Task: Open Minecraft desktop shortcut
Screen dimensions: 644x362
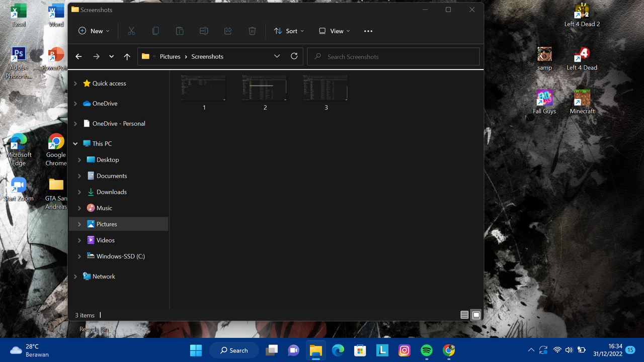Action: pyautogui.click(x=582, y=103)
